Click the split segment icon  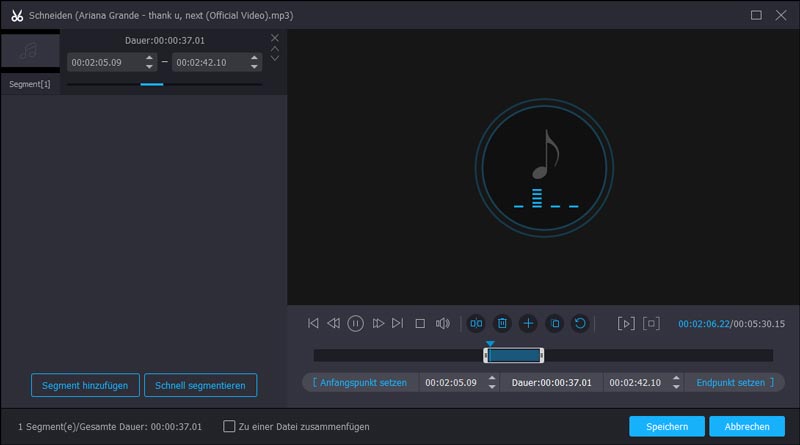tap(476, 323)
